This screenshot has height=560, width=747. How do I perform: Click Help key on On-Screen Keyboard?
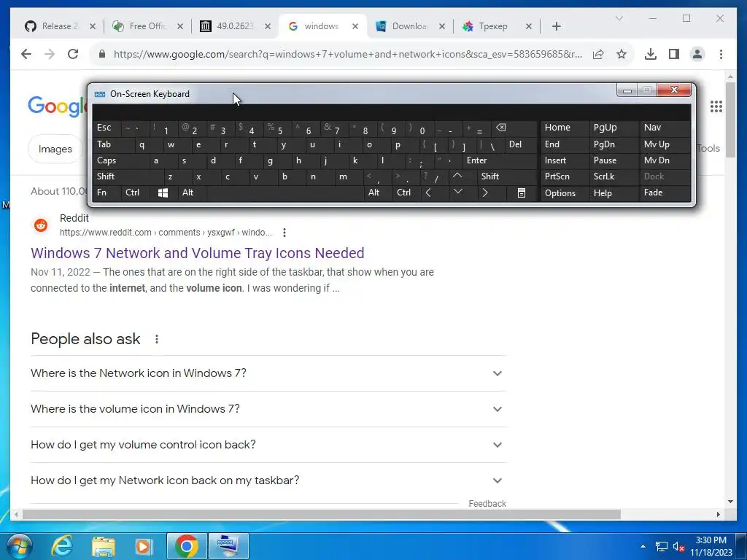click(x=614, y=192)
